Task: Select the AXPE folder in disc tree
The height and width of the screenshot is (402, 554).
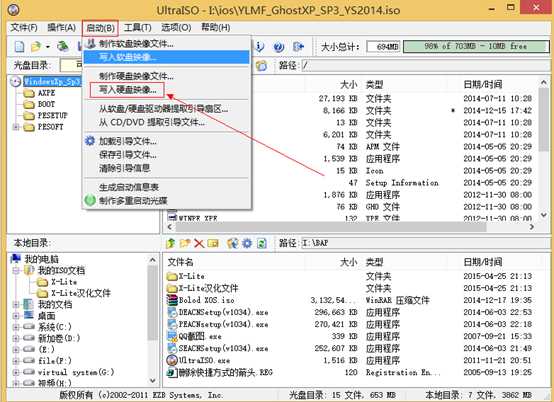Action: [46, 93]
